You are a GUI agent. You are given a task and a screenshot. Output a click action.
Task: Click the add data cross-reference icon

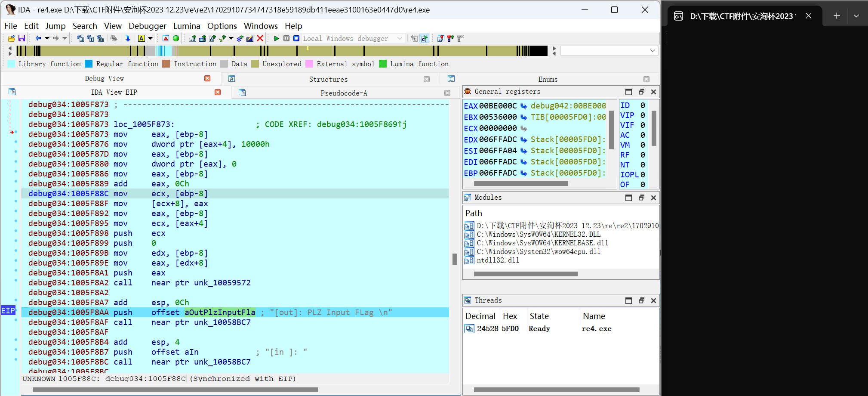[203, 38]
